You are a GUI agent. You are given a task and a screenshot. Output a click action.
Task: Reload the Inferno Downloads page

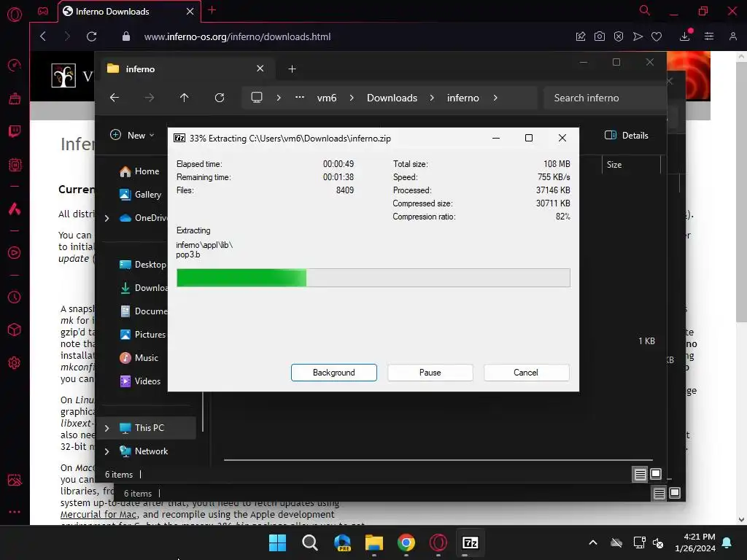[91, 36]
